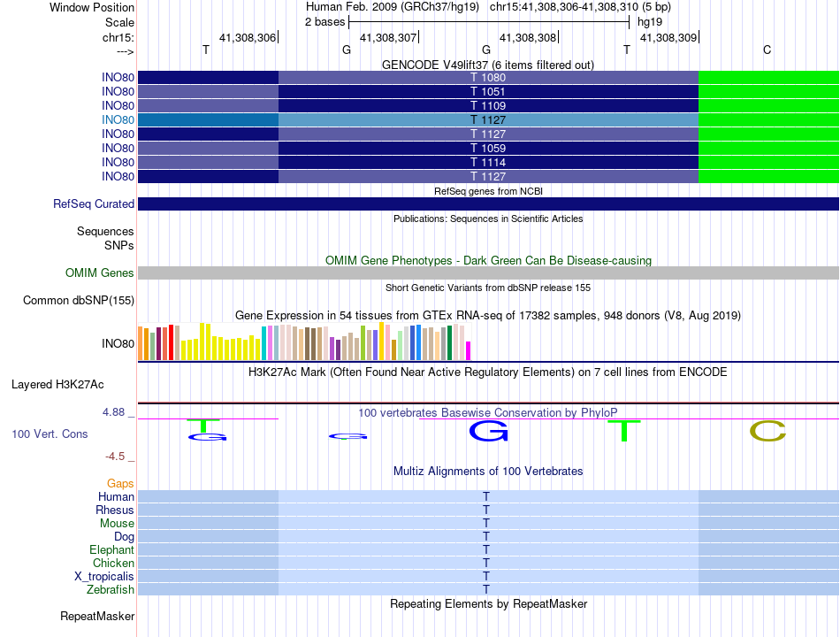Screen dimensions: 840x637
Task: Click the GTEx INO80 expression bar chart
Action: pos(304,342)
